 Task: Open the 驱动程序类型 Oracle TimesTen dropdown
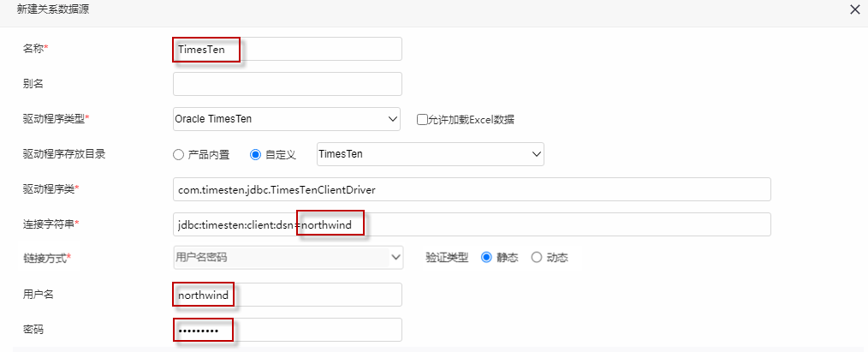point(287,119)
